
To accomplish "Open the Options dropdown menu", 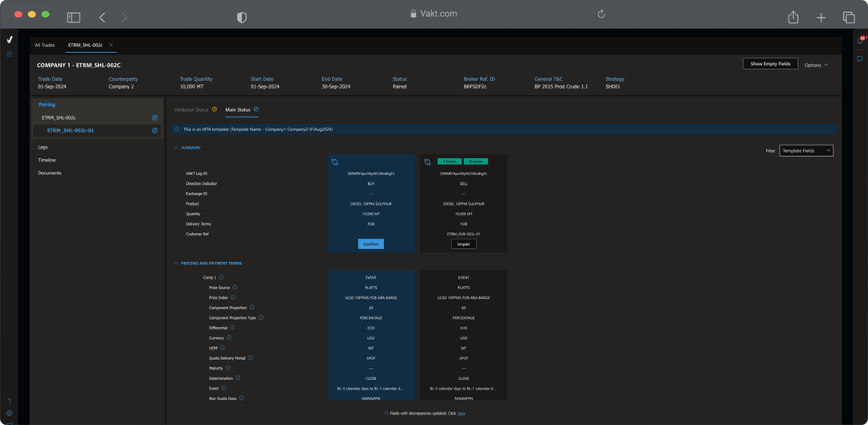I will pyautogui.click(x=816, y=65).
